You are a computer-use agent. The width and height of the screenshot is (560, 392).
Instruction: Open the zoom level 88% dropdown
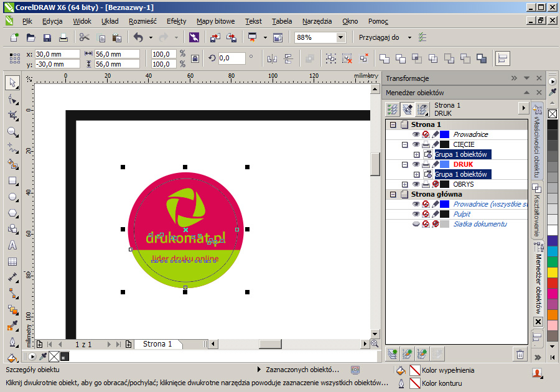341,37
